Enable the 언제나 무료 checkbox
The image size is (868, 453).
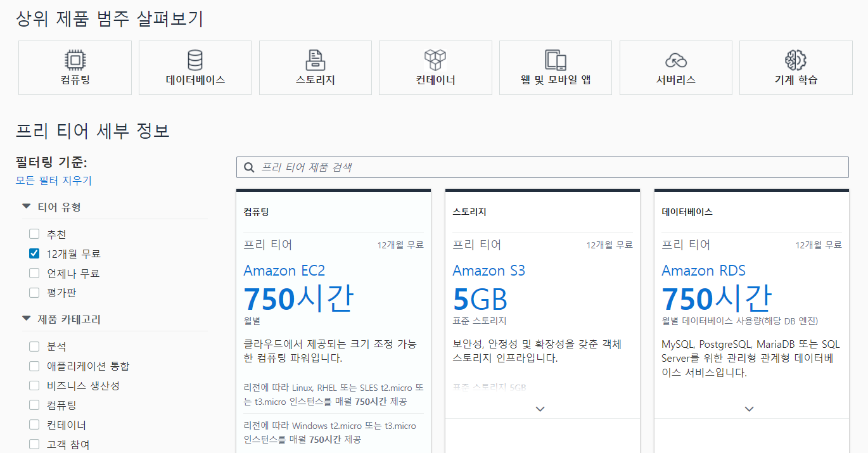pyautogui.click(x=34, y=273)
